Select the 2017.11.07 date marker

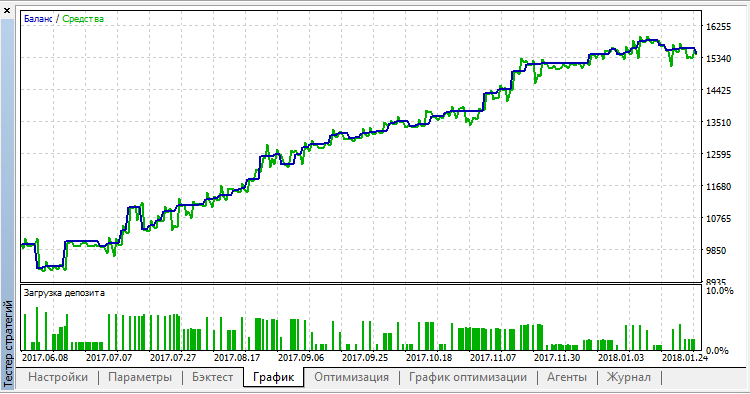pyautogui.click(x=493, y=357)
